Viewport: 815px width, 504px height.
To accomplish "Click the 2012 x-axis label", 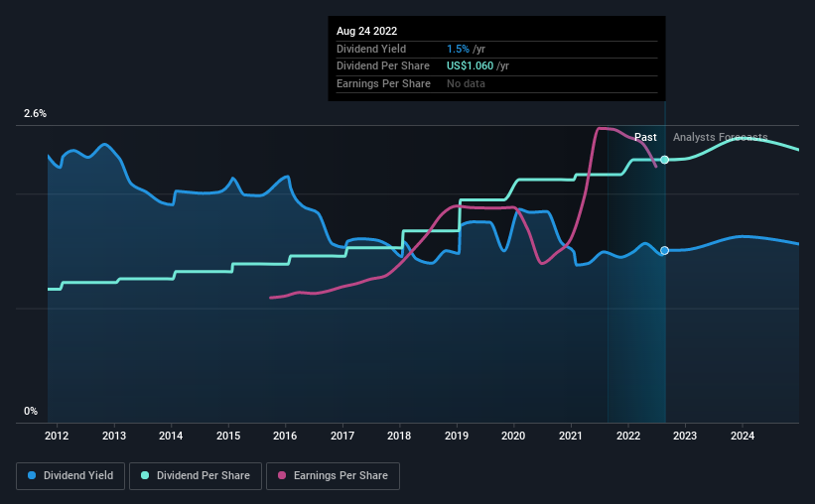I will (57, 436).
